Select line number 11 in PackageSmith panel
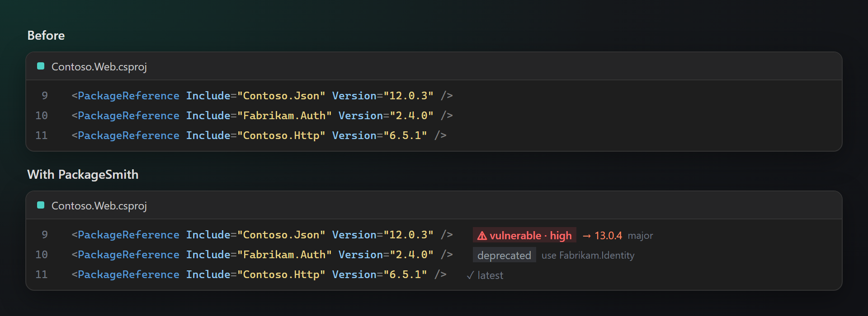Image resolution: width=868 pixels, height=316 pixels. point(42,274)
